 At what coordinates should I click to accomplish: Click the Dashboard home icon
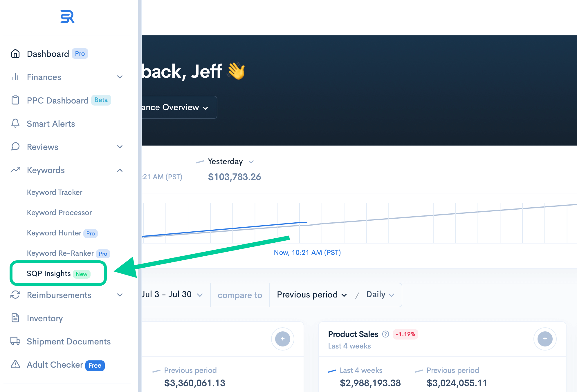pyautogui.click(x=15, y=54)
